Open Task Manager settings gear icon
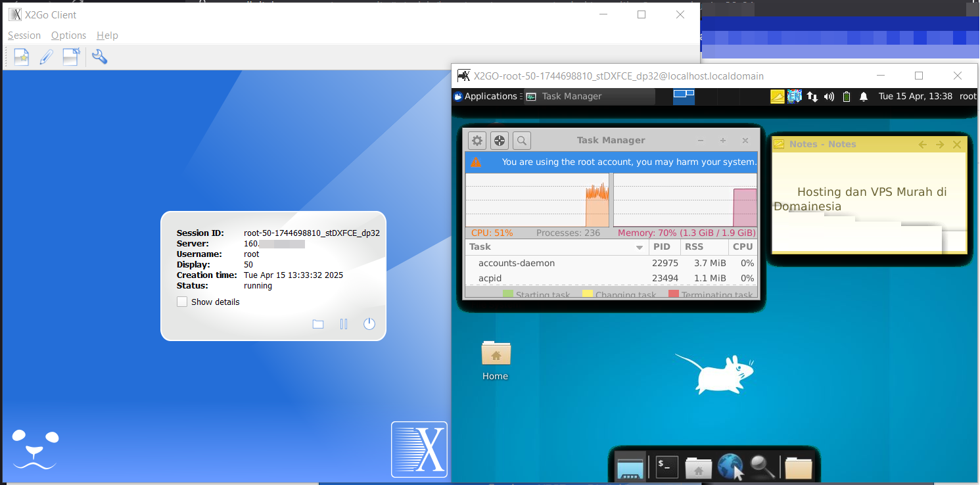 pos(477,141)
